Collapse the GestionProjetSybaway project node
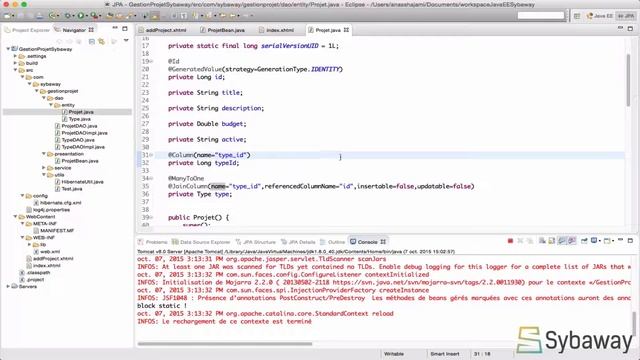The width and height of the screenshot is (640, 360). pos(8,49)
